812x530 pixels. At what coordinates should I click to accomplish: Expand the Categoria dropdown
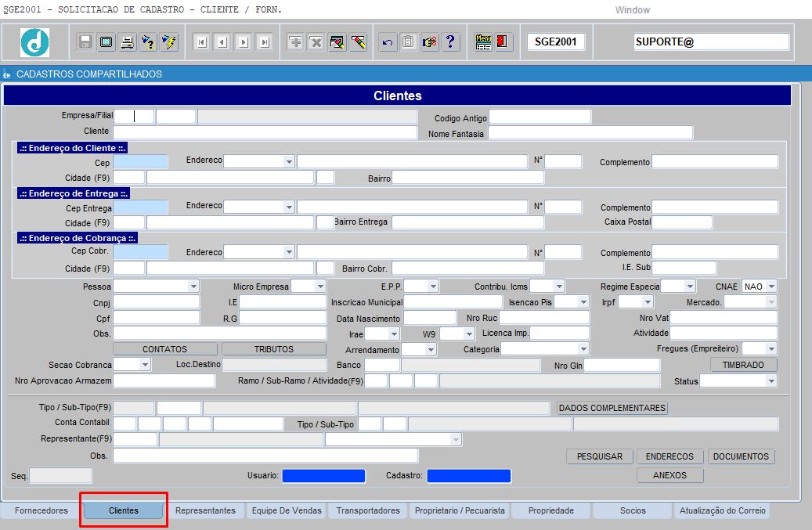click(x=583, y=349)
